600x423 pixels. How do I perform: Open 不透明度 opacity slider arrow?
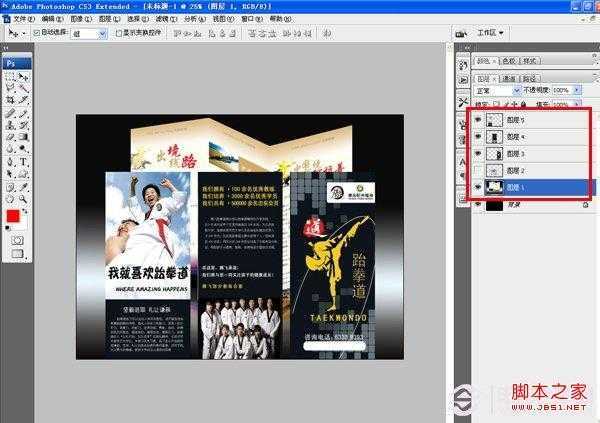point(577,90)
